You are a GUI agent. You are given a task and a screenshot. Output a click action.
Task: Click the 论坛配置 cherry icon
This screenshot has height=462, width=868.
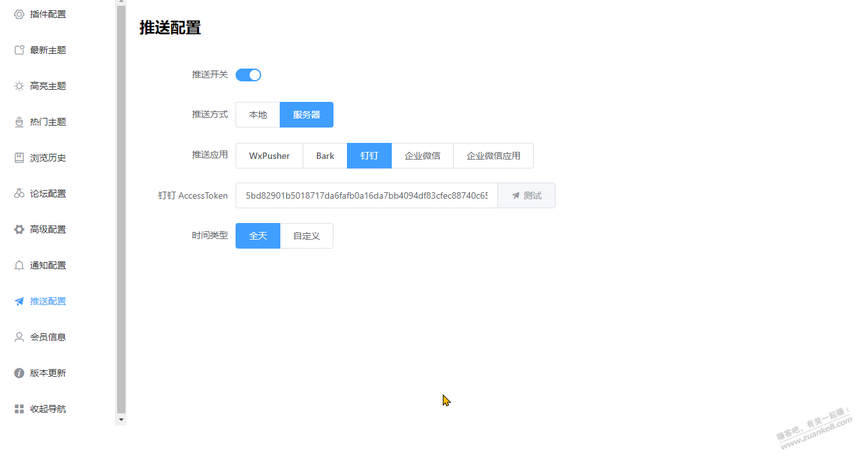[19, 194]
